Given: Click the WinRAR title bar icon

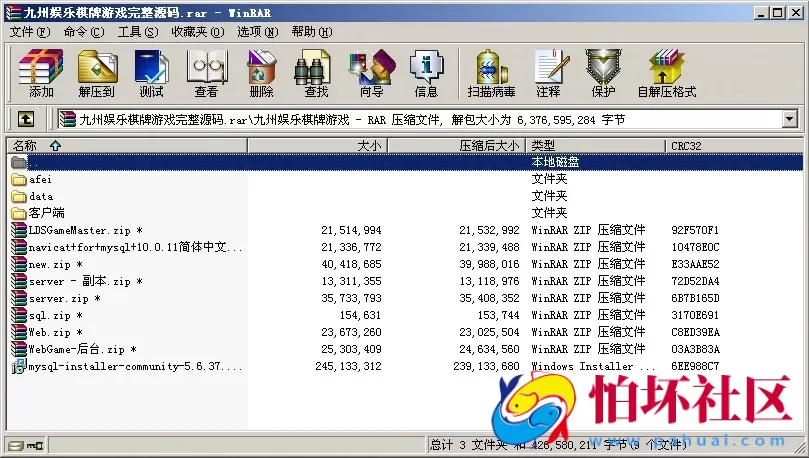Looking at the screenshot, I should (13, 12).
